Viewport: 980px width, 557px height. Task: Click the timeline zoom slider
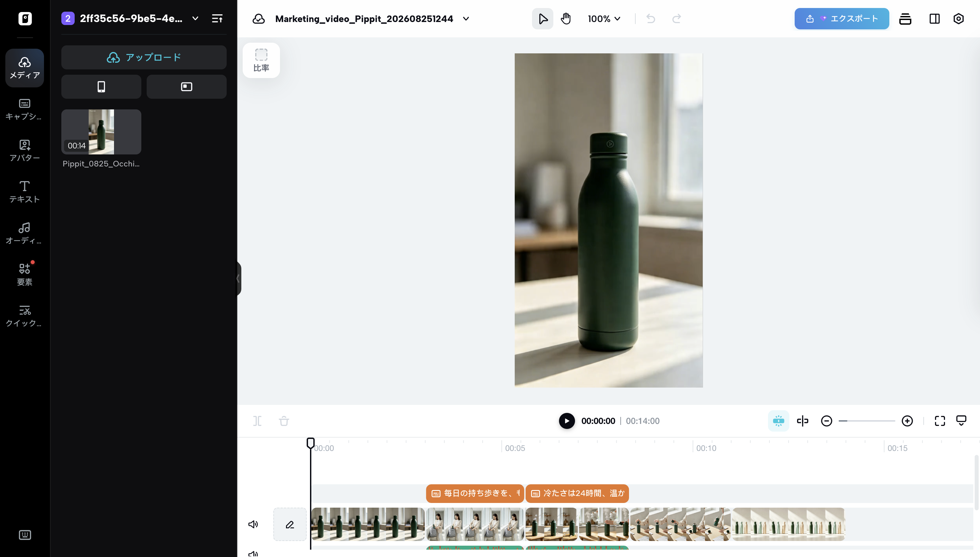[867, 421]
